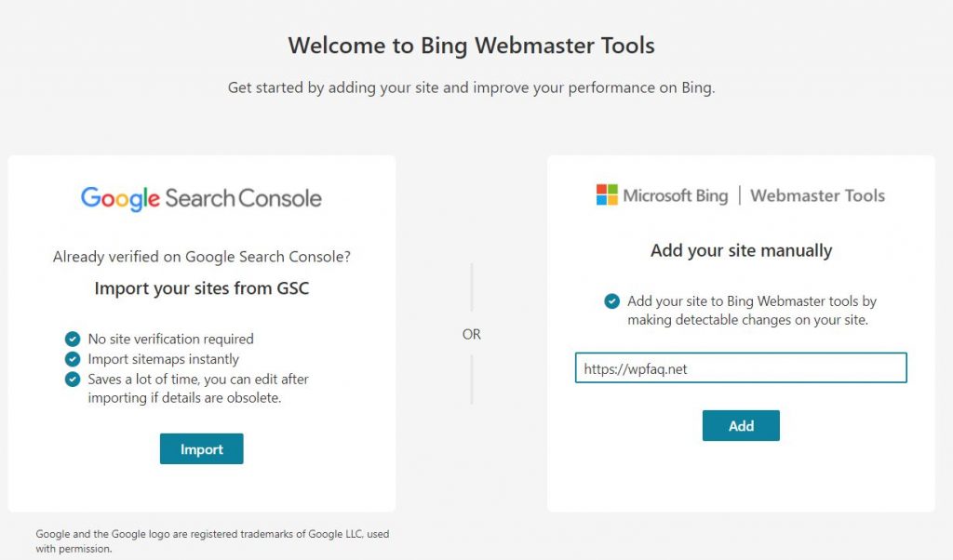Click the checkmark beside 'Saves a lot of time'

(x=72, y=379)
